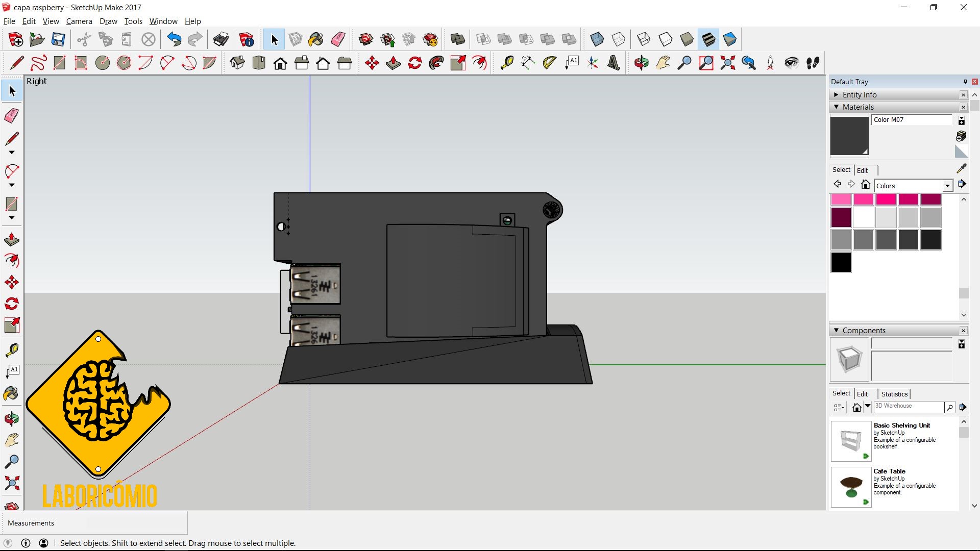Click materials back arrow button
Viewport: 980px width, 551px height.
(x=837, y=184)
